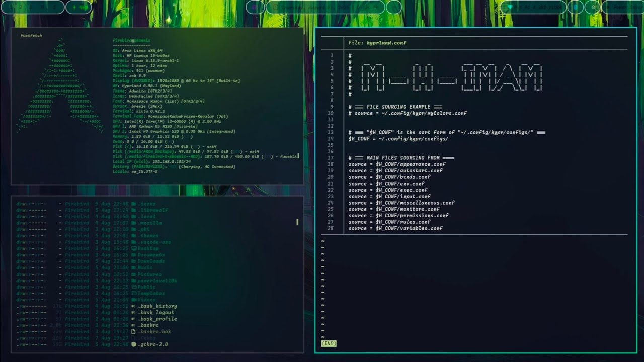Image resolution: width=644 pixels, height=362 pixels.
Task: Click the "Host: HP Laptop" line
Action: (x=141, y=56)
